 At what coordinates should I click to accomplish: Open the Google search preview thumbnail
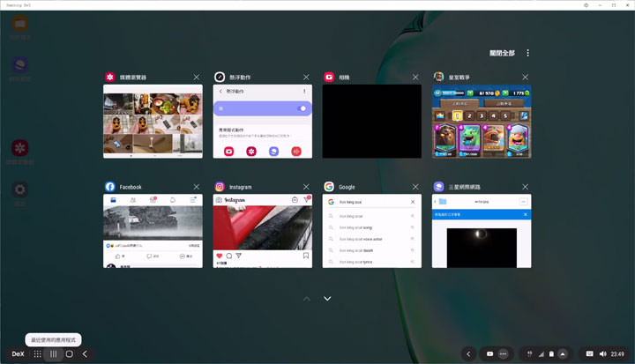click(372, 231)
